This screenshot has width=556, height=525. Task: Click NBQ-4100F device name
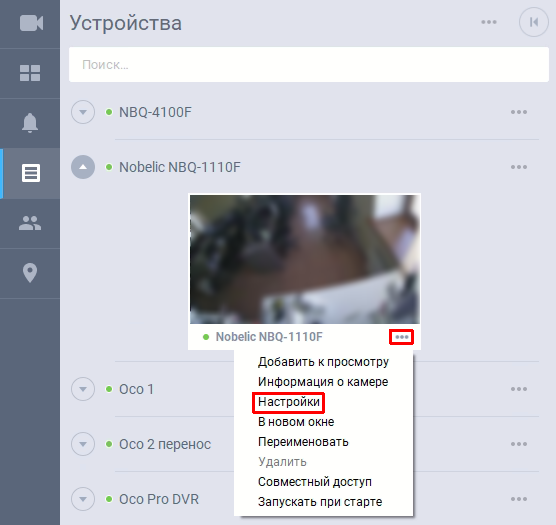pyautogui.click(x=155, y=112)
